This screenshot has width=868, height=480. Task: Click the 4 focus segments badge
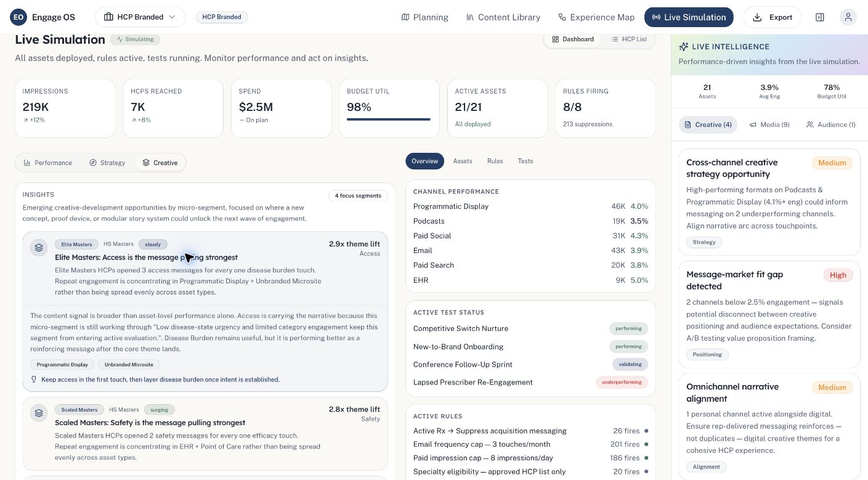click(x=358, y=196)
